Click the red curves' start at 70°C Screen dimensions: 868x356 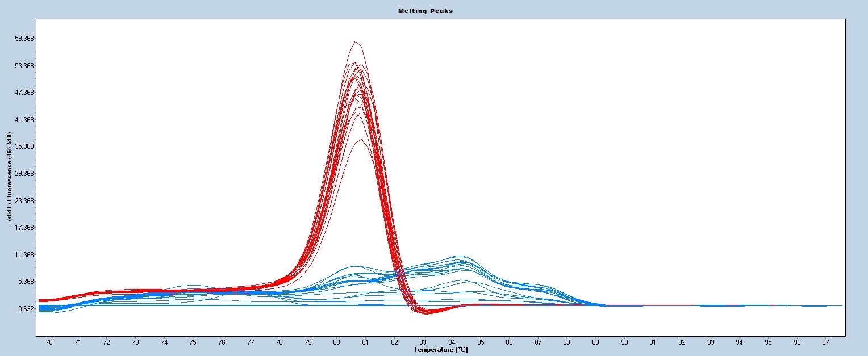(x=42, y=300)
